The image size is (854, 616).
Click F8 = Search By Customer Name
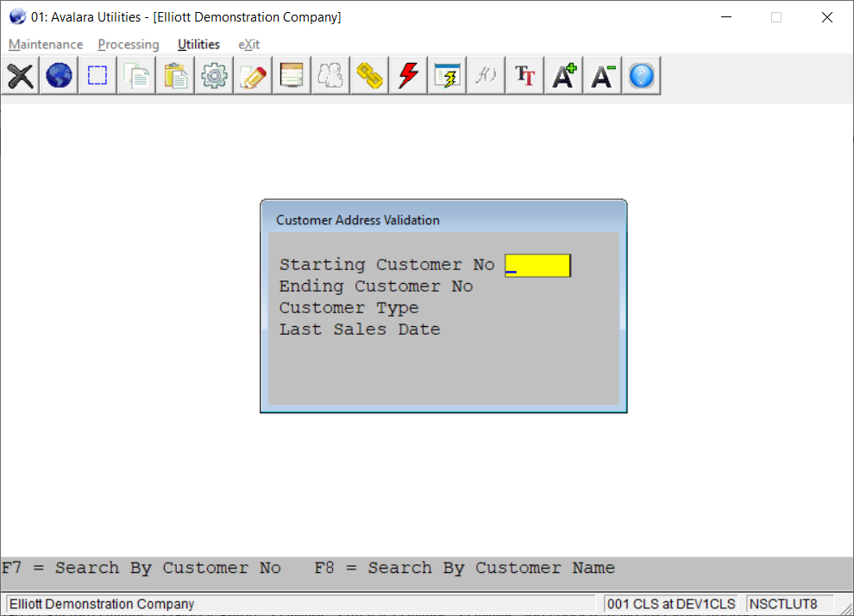[465, 568]
